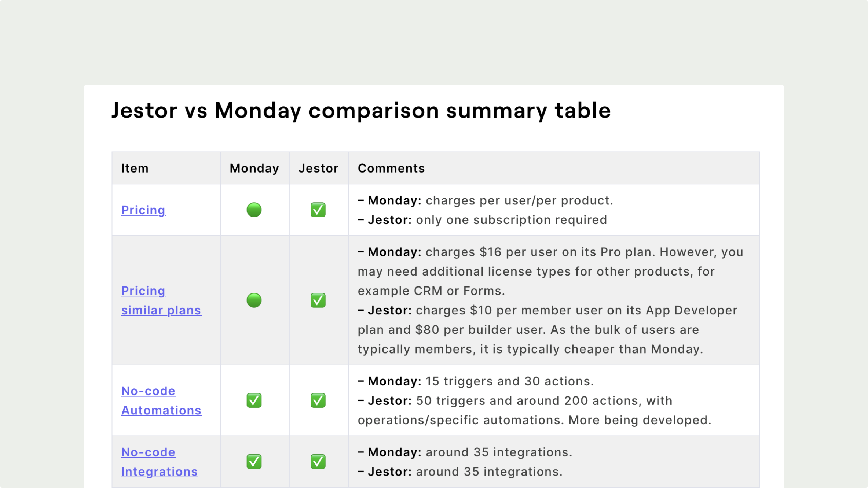
Task: Click Jestor's checkmark for Pricing similar plans
Action: (x=318, y=300)
